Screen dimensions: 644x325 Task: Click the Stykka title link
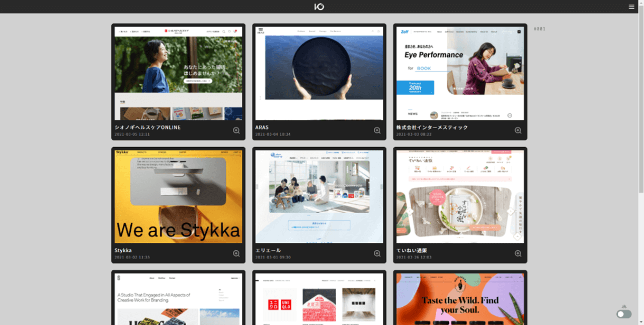click(123, 250)
